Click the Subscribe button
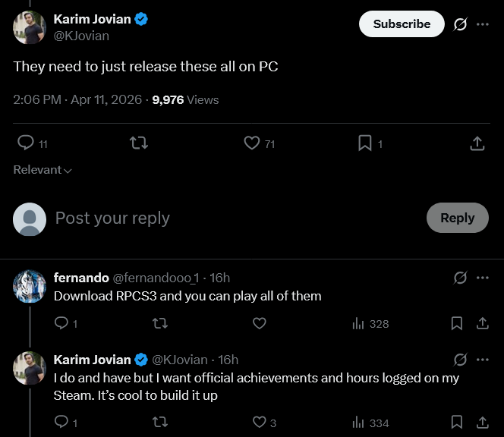The image size is (504, 437). coord(402,24)
